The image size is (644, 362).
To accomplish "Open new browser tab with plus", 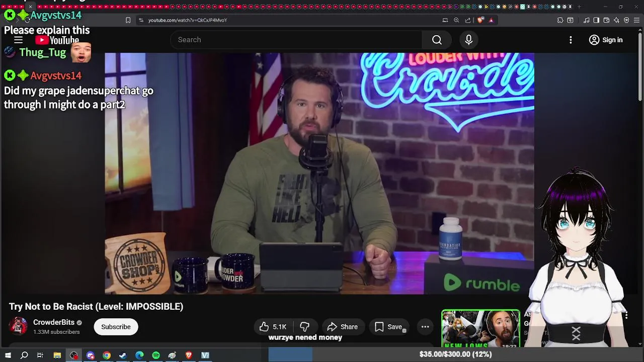I will [579, 7].
